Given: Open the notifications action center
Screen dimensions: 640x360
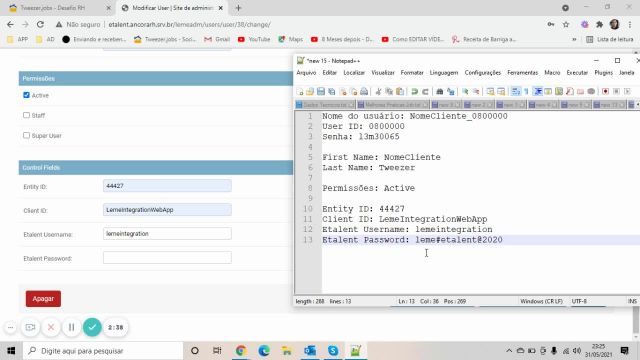Looking at the screenshot, I should pyautogui.click(x=624, y=351).
